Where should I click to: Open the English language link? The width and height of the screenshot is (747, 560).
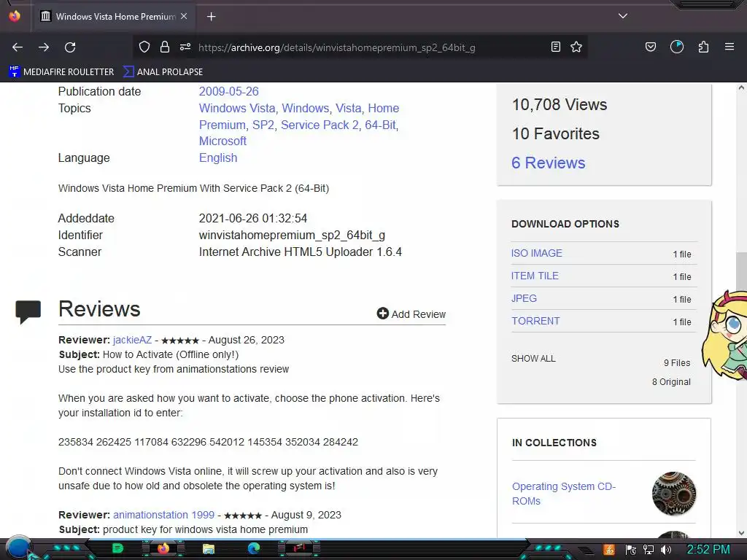217,157
